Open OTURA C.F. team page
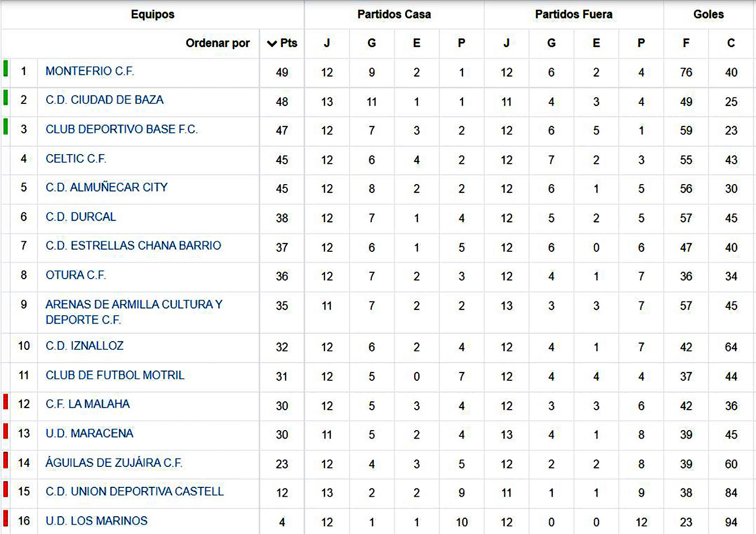 click(76, 275)
